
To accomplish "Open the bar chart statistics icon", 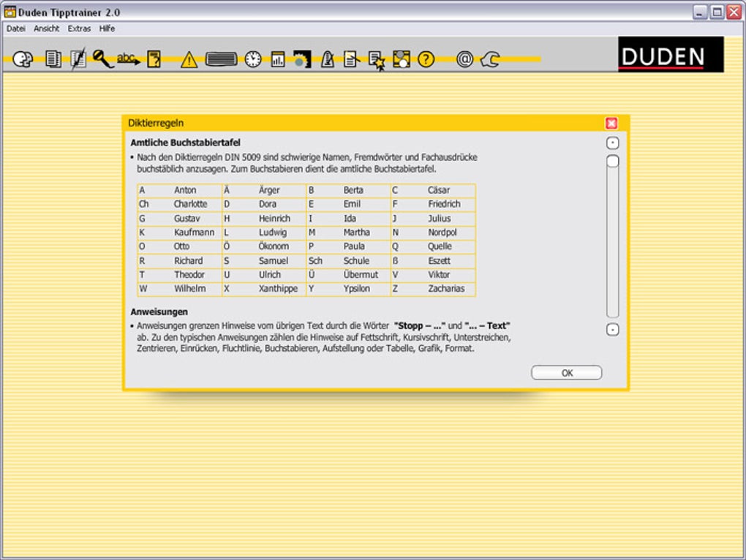I will [x=277, y=59].
